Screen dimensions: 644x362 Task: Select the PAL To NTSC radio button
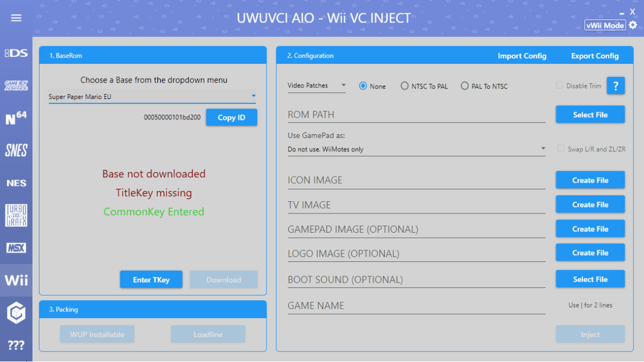[465, 86]
